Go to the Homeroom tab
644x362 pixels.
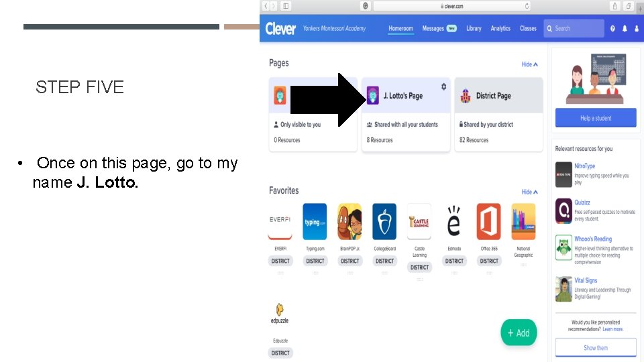tap(400, 28)
